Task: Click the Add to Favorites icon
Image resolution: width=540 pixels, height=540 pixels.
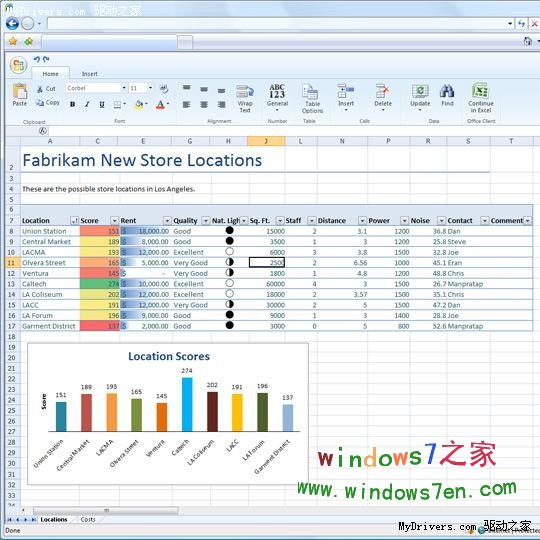Action: click(29, 42)
